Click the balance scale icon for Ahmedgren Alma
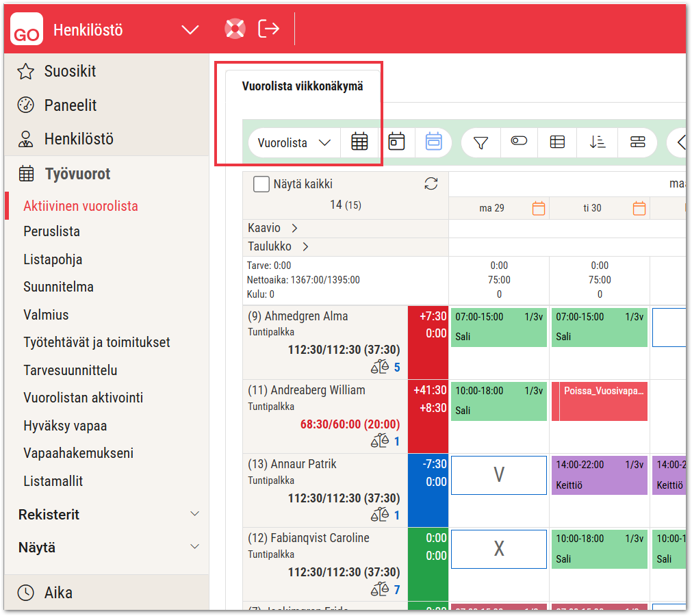Viewport: 692px width, 616px height. pyautogui.click(x=379, y=367)
